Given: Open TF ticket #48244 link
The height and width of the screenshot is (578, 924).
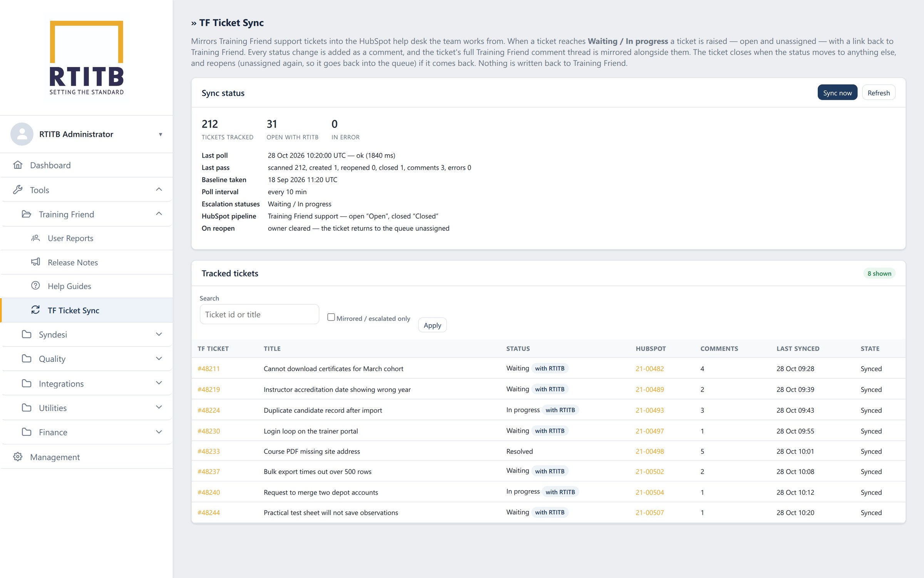Looking at the screenshot, I should click(x=209, y=512).
